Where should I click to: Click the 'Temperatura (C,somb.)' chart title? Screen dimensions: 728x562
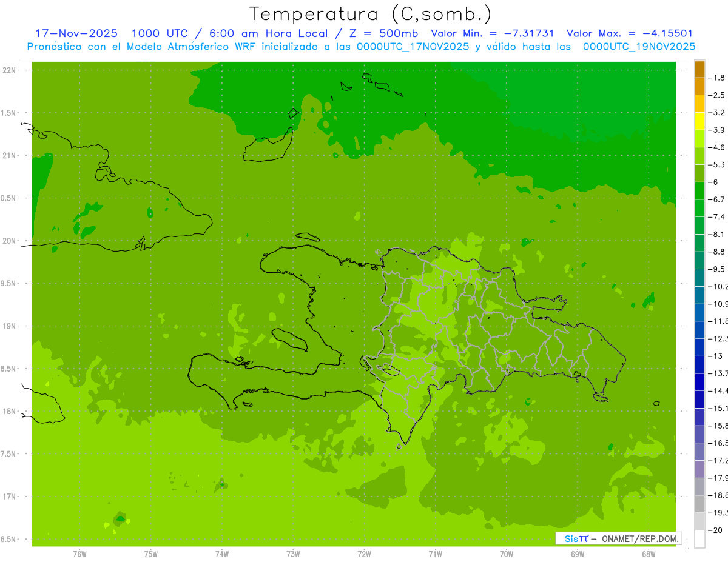point(371,14)
